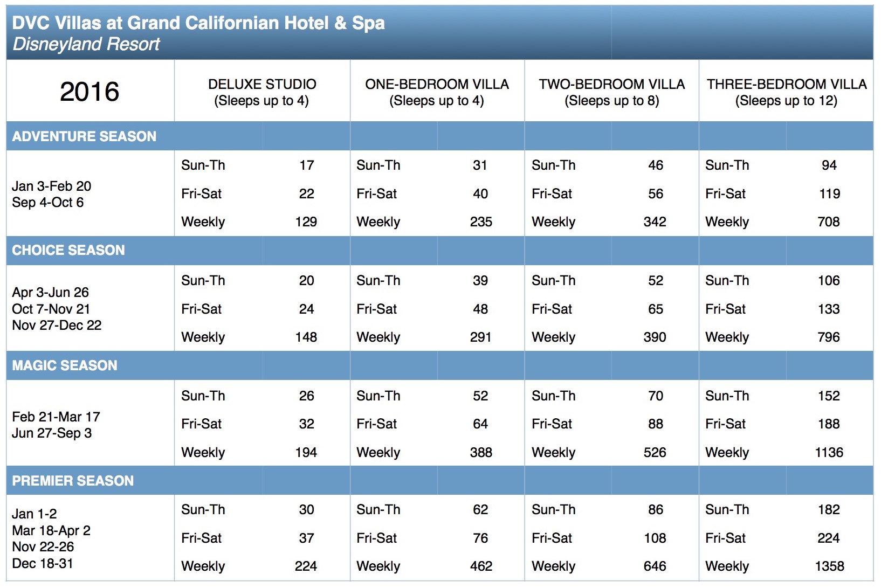Select the ONE-BEDROOM VILLA column header
The image size is (881, 588).
pos(437,92)
